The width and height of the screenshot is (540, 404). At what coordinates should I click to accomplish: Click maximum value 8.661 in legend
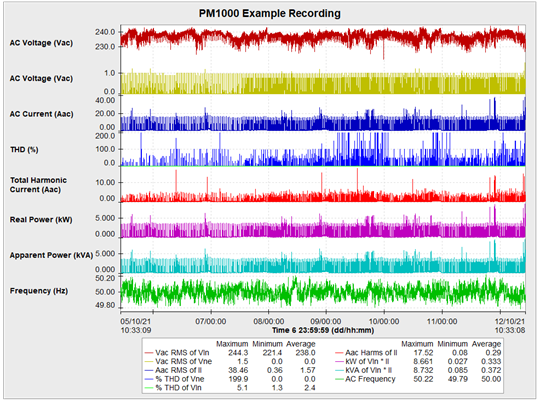click(x=423, y=362)
